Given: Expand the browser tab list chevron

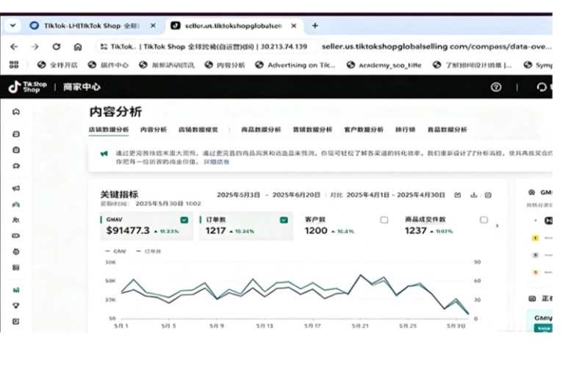Looking at the screenshot, I should pyautogui.click(x=12, y=26).
